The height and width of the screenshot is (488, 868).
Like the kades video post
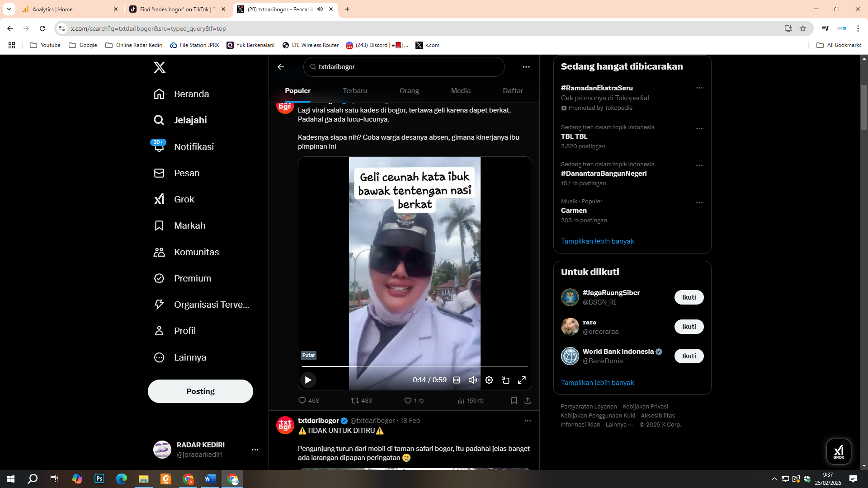(x=414, y=400)
